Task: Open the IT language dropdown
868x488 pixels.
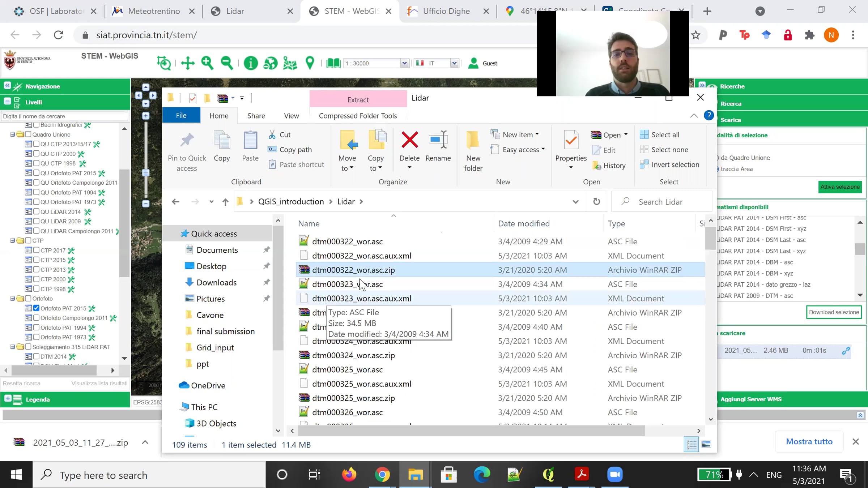Action: point(454,63)
